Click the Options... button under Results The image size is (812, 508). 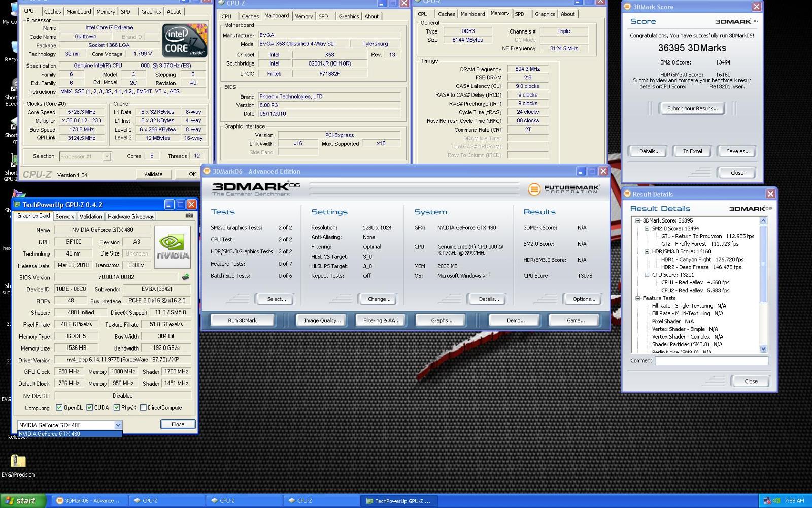pyautogui.click(x=584, y=299)
